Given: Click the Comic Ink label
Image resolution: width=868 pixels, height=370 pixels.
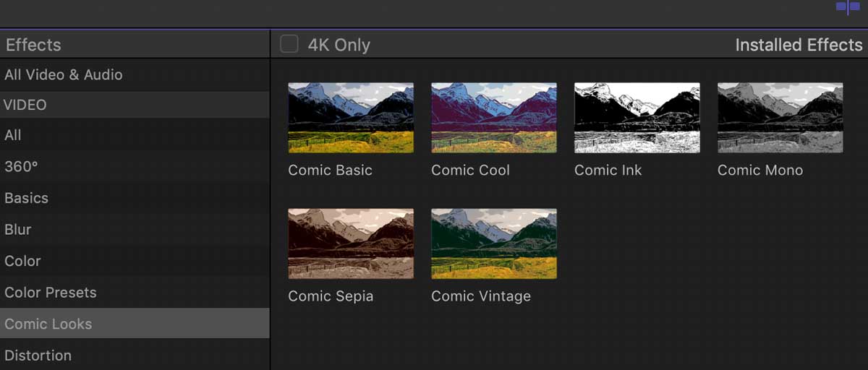Looking at the screenshot, I should pyautogui.click(x=608, y=171).
